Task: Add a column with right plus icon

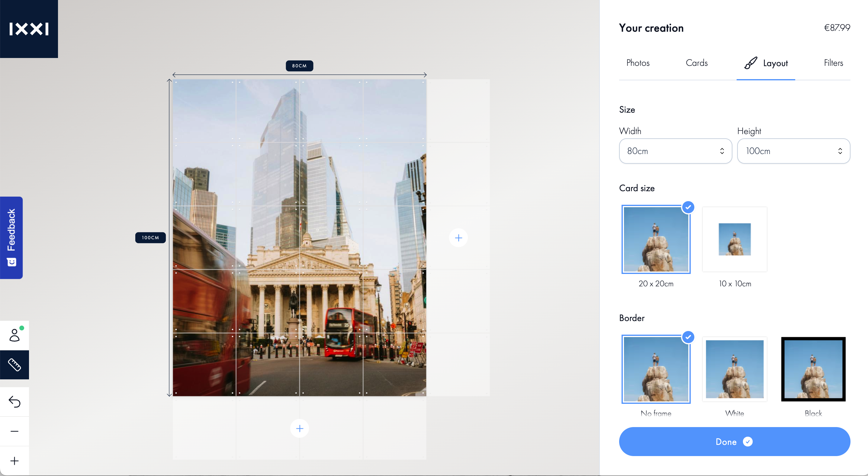Action: 458,238
